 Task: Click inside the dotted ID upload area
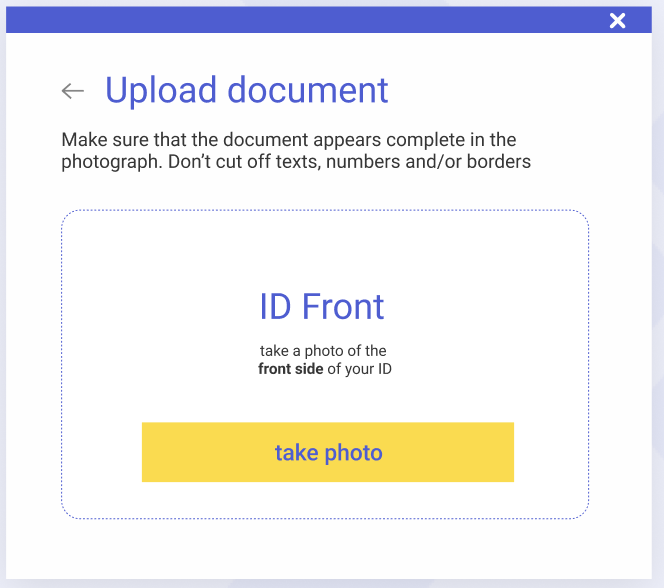tap(325, 364)
